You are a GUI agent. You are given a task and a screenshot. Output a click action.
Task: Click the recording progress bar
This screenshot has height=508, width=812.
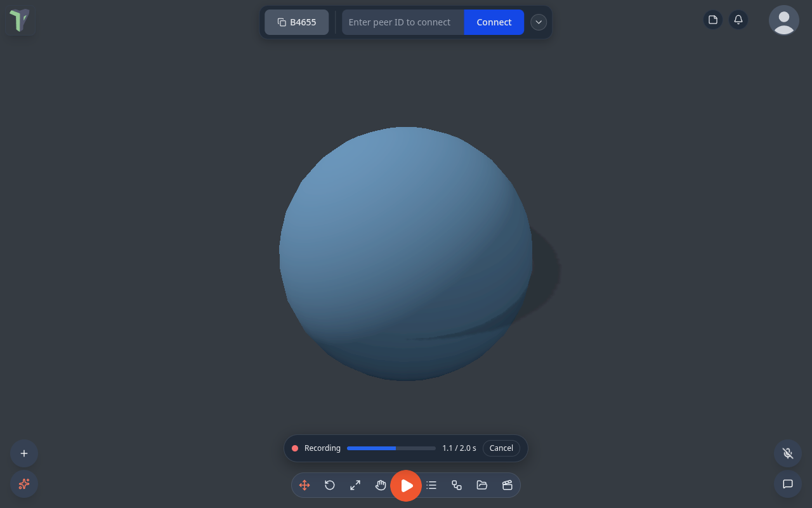pos(391,448)
